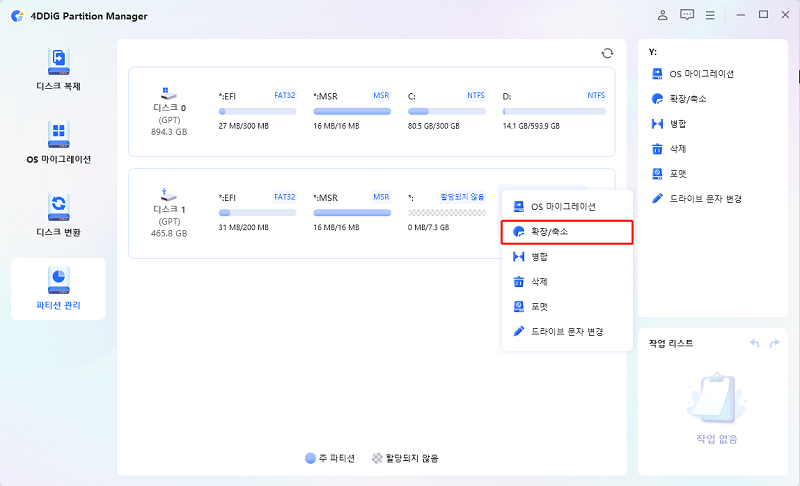Click 포맷 in the right panel
The width and height of the screenshot is (800, 486).
(669, 174)
